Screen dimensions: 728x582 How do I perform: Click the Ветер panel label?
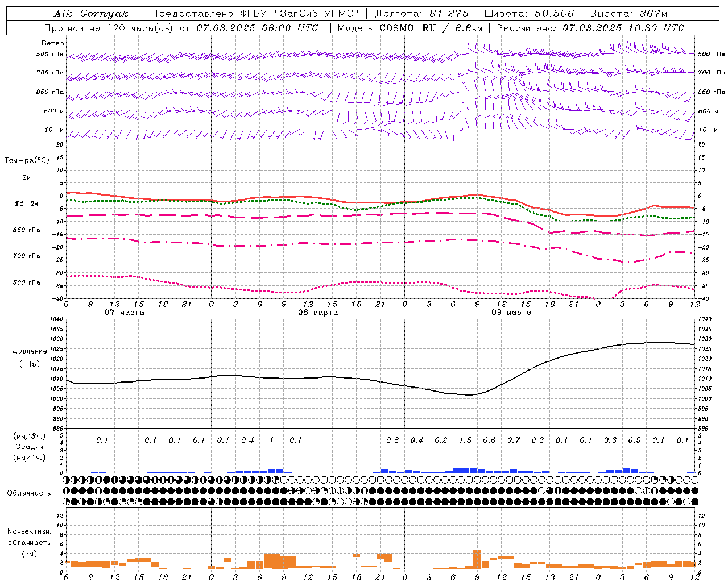53,43
